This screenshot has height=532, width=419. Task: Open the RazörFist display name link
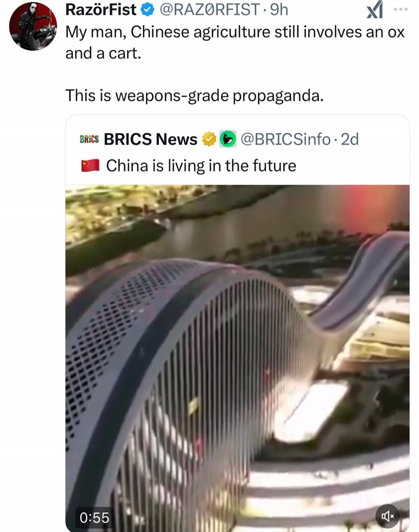(101, 10)
